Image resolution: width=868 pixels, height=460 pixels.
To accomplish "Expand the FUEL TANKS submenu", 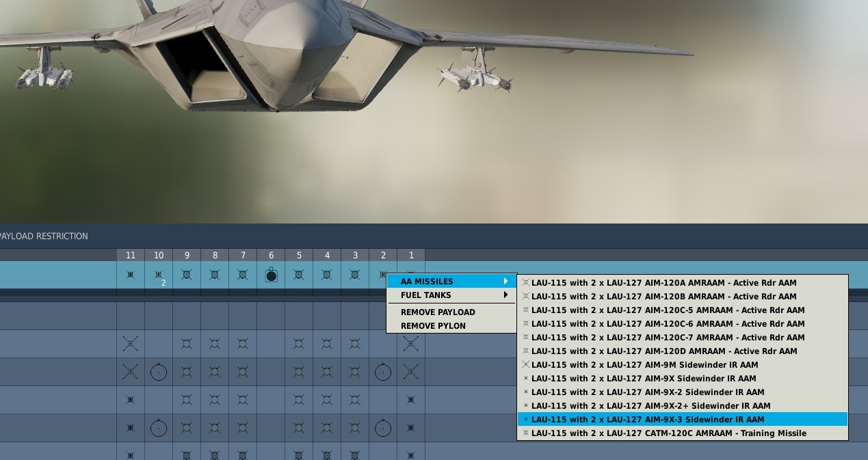I will (451, 295).
